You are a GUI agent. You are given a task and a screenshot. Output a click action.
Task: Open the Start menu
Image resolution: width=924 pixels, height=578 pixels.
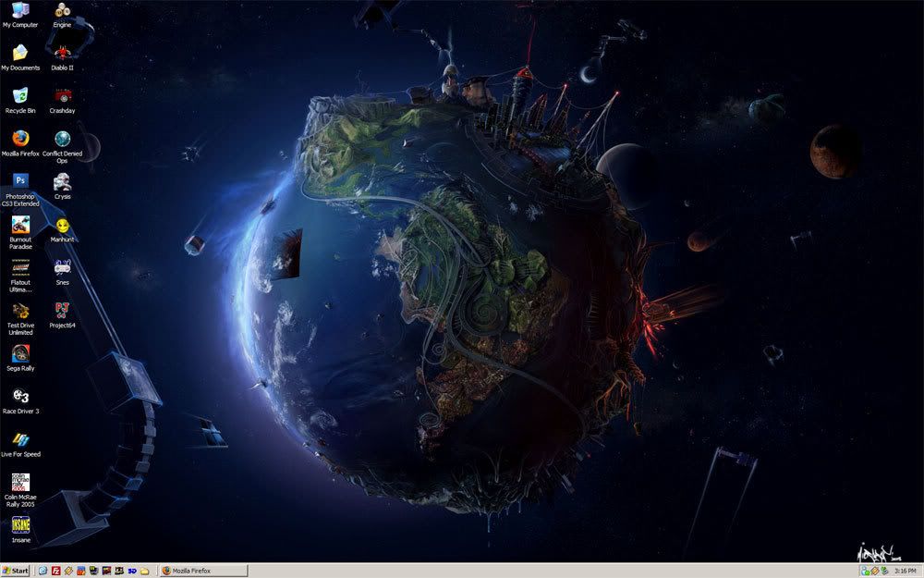click(16, 571)
